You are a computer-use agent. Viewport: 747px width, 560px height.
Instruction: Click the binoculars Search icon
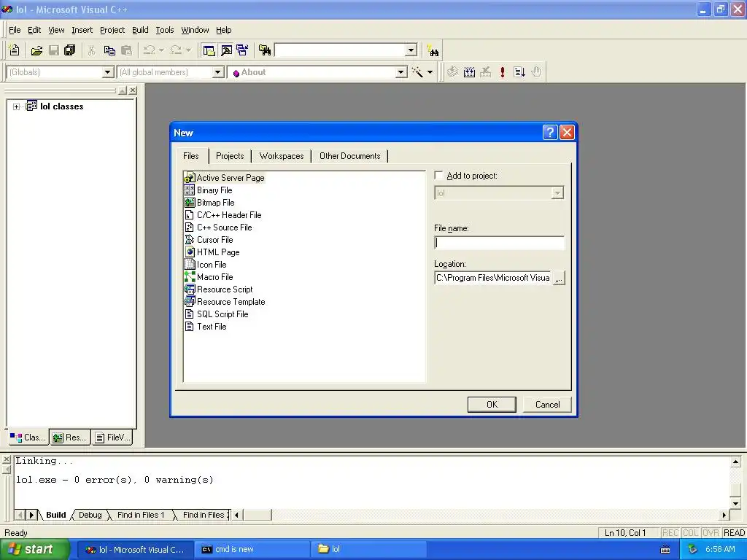point(433,50)
